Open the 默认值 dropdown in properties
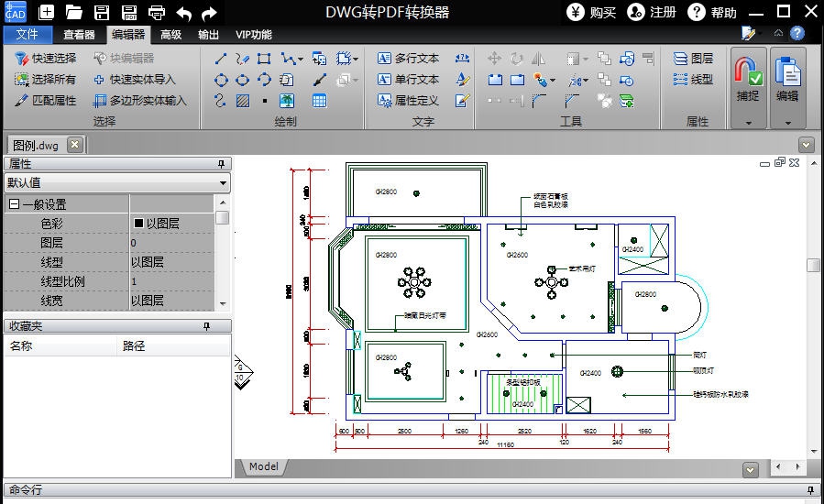 (x=224, y=183)
